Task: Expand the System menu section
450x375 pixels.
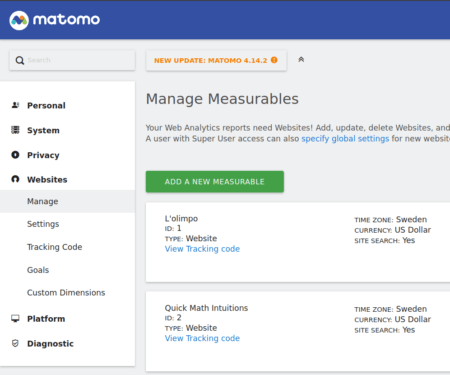Action: point(43,130)
